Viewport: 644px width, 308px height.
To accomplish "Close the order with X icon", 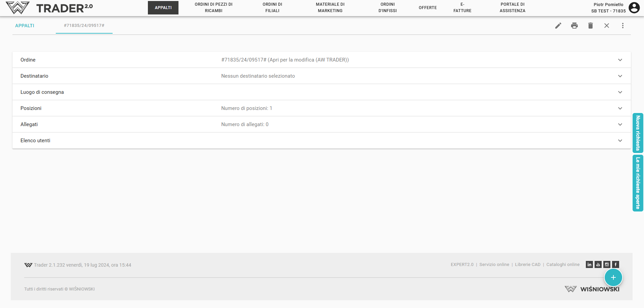I will pos(606,26).
